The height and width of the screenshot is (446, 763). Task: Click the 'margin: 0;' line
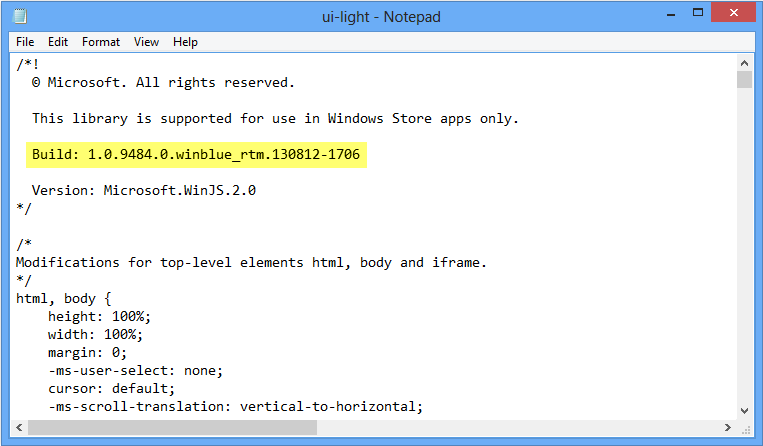pyautogui.click(x=87, y=353)
